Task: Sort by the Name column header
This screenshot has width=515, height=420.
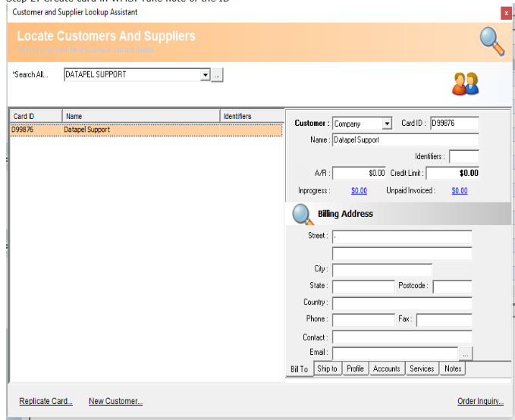Action: click(x=141, y=116)
